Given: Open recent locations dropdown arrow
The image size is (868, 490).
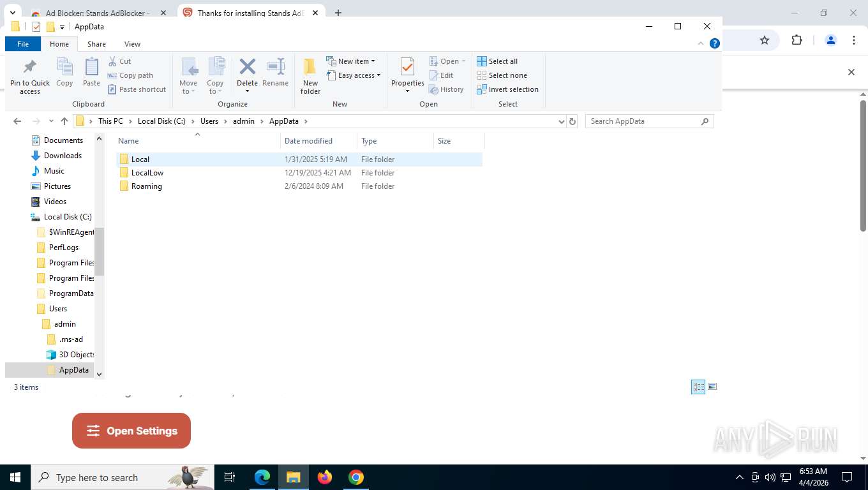Looking at the screenshot, I should point(52,121).
